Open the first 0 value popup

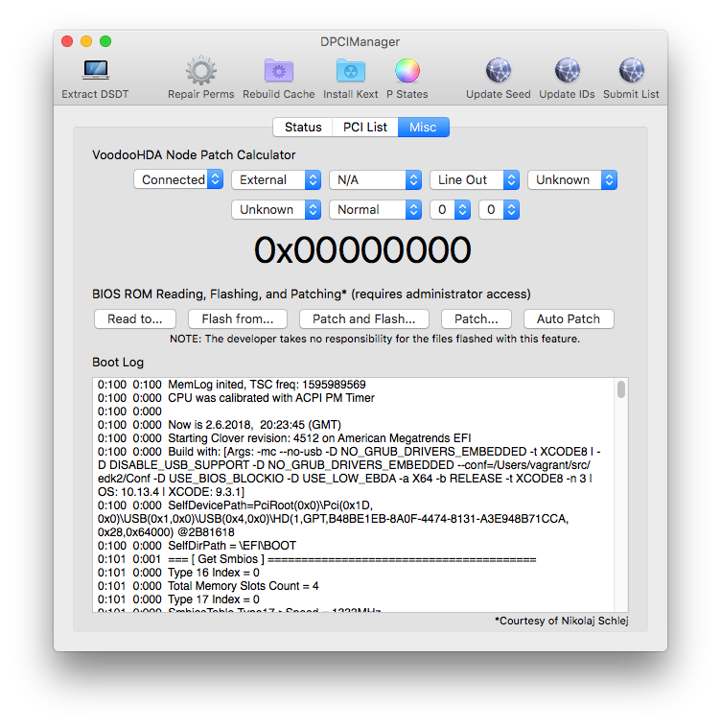(x=451, y=209)
